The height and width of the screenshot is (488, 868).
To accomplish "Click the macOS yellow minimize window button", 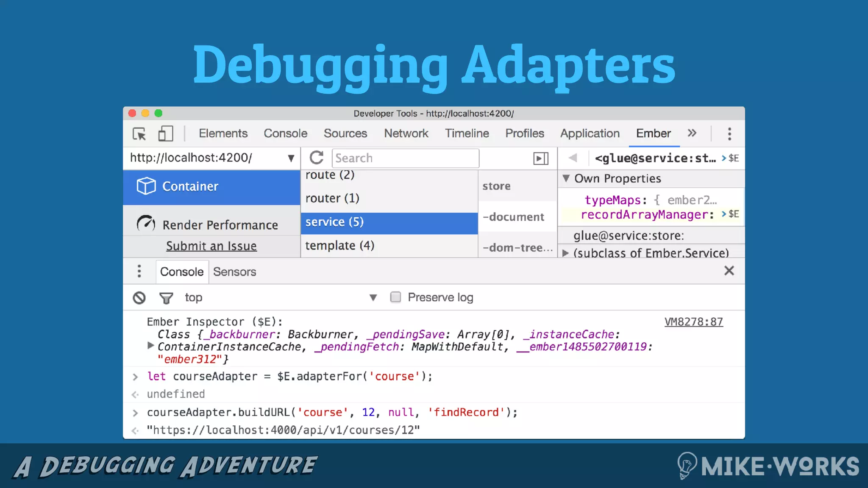I will 145,113.
